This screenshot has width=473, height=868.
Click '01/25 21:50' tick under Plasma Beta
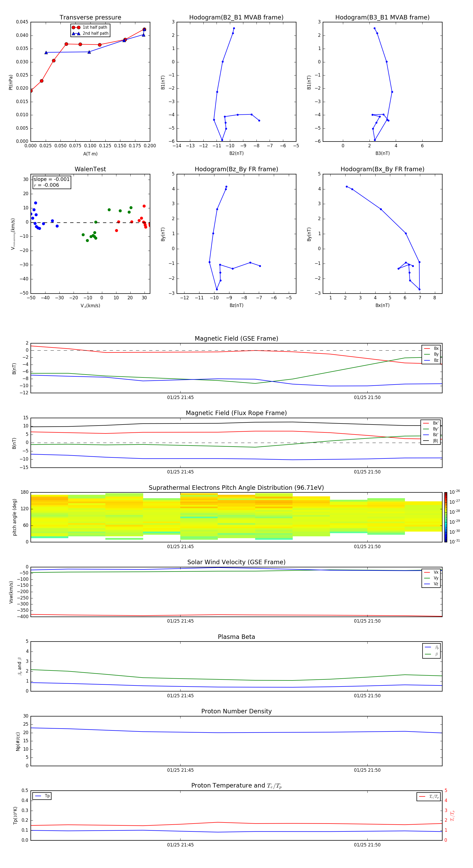click(367, 696)
